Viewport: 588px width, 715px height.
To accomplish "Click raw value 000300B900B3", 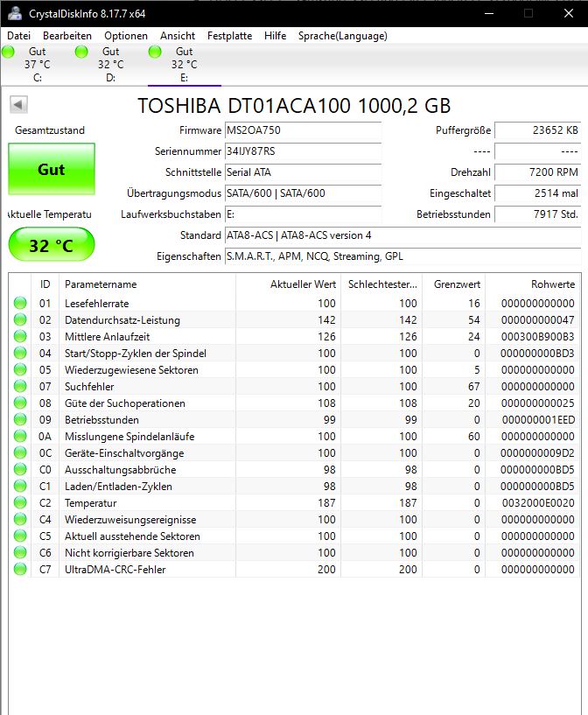I will pyautogui.click(x=538, y=337).
